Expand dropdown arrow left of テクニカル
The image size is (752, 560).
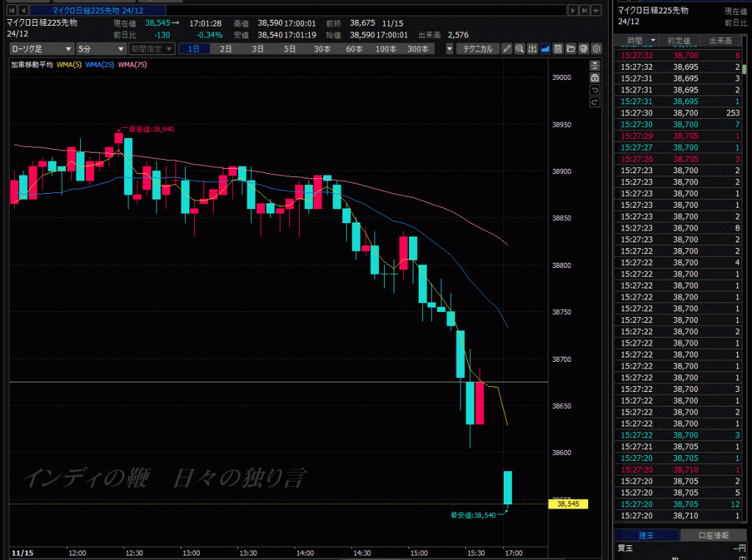449,49
